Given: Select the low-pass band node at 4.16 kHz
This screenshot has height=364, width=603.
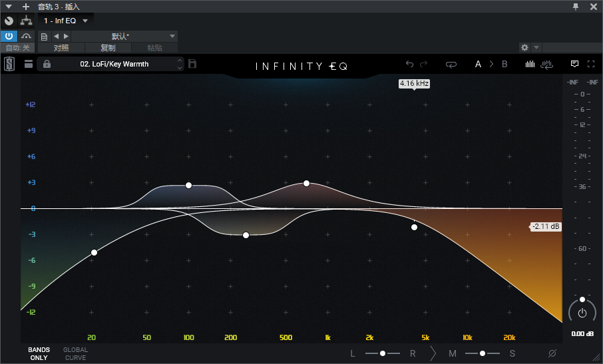Looking at the screenshot, I should (414, 227).
